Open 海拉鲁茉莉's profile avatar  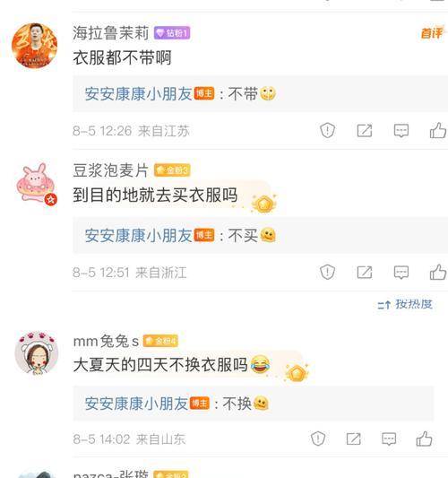[34, 46]
